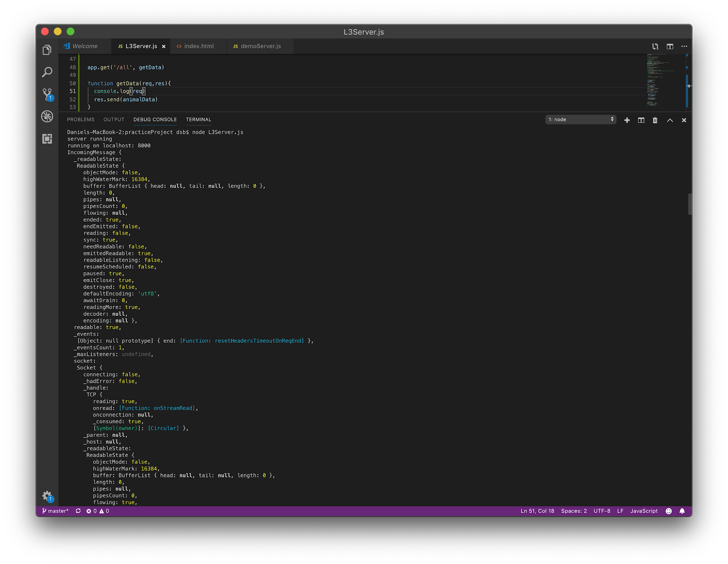728x564 pixels.
Task: Click the master branch in status bar
Action: [x=56, y=511]
